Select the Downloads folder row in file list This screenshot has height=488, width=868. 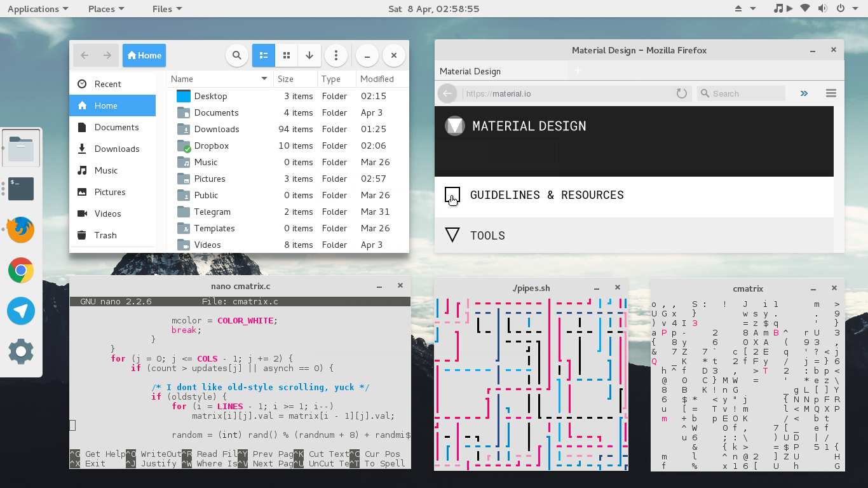(x=288, y=129)
